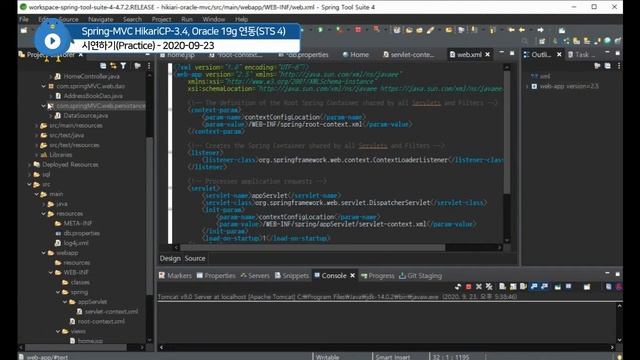
Task: Open the File menu
Action: [x=24, y=19]
